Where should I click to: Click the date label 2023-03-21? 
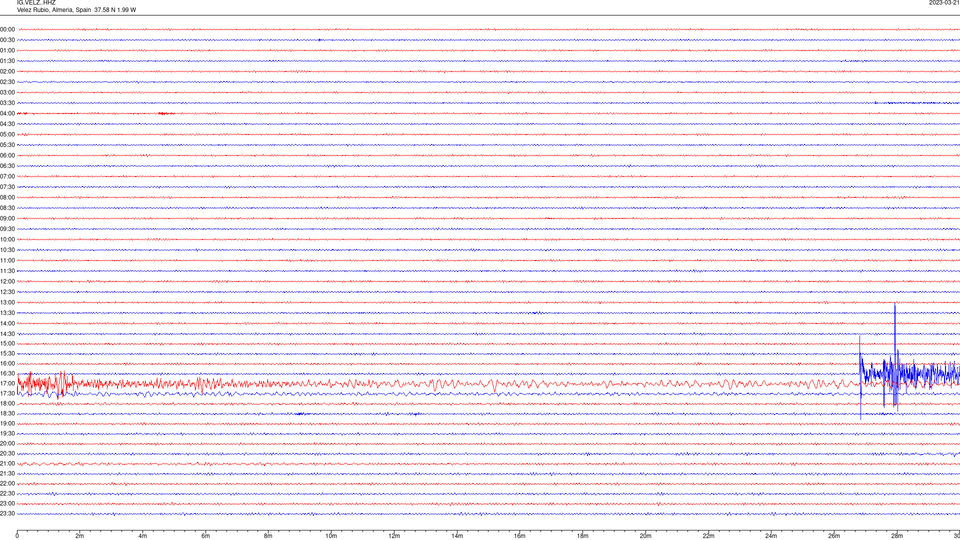coord(945,2)
